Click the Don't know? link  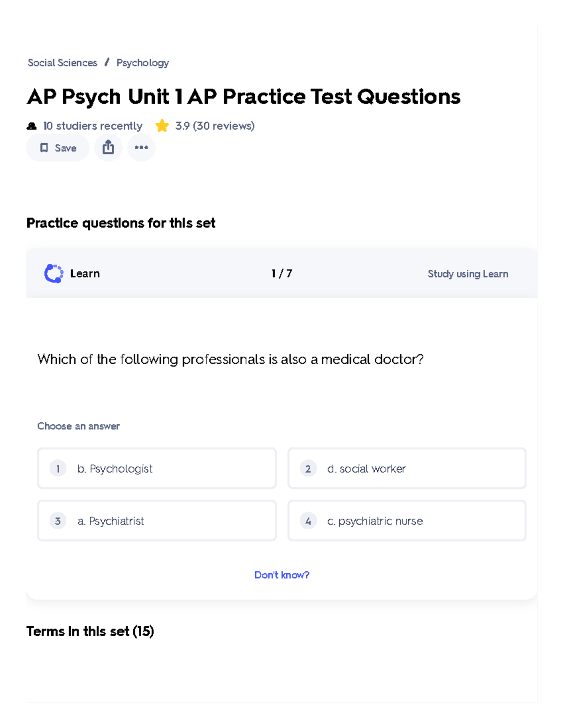pyautogui.click(x=281, y=575)
